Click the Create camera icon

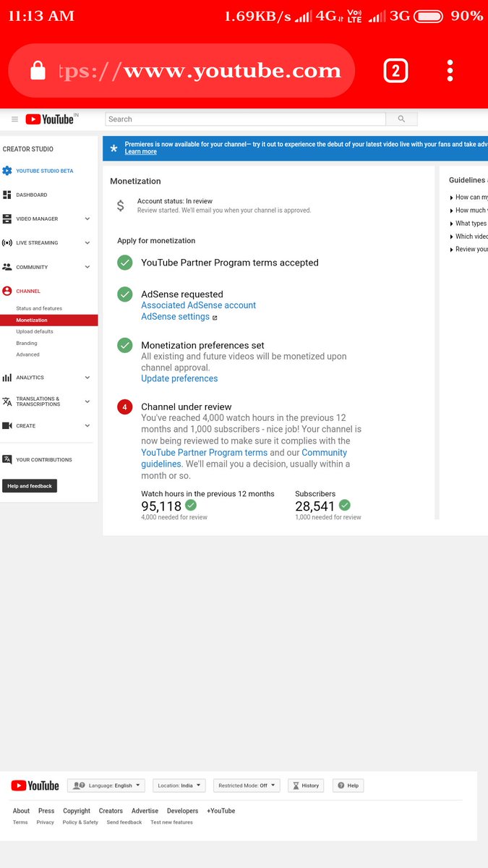point(7,425)
